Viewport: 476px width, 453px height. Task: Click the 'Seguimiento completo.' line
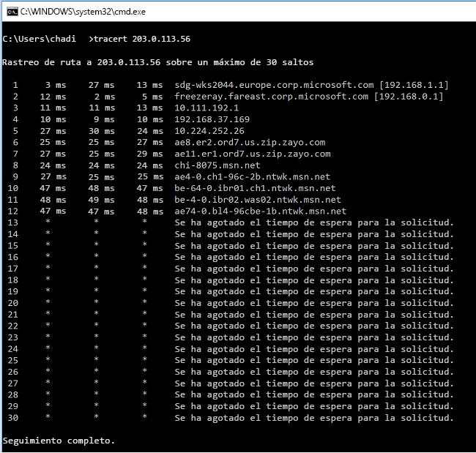[59, 441]
